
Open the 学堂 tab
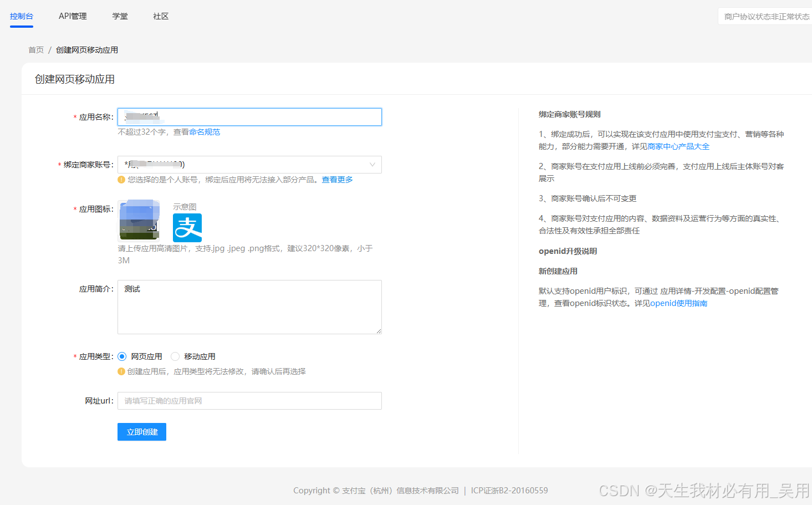(x=120, y=16)
